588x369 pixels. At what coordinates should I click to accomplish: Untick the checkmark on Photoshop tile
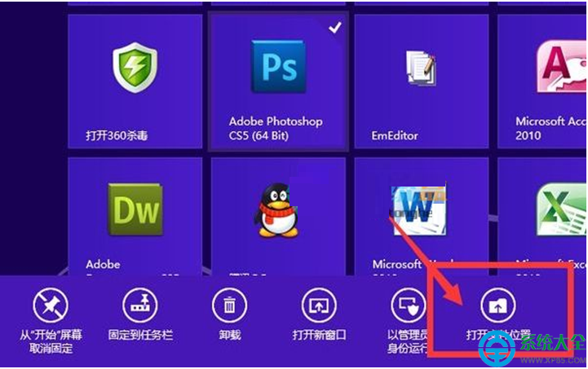coord(335,27)
